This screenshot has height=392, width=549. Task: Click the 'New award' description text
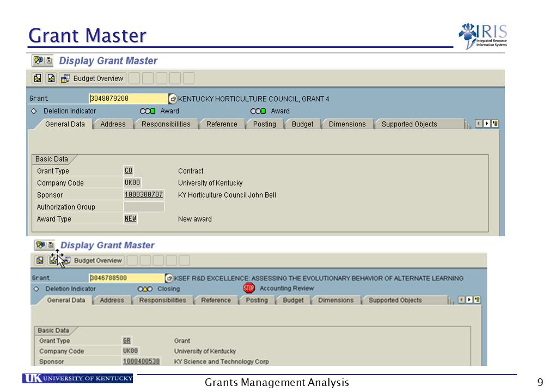click(x=194, y=219)
